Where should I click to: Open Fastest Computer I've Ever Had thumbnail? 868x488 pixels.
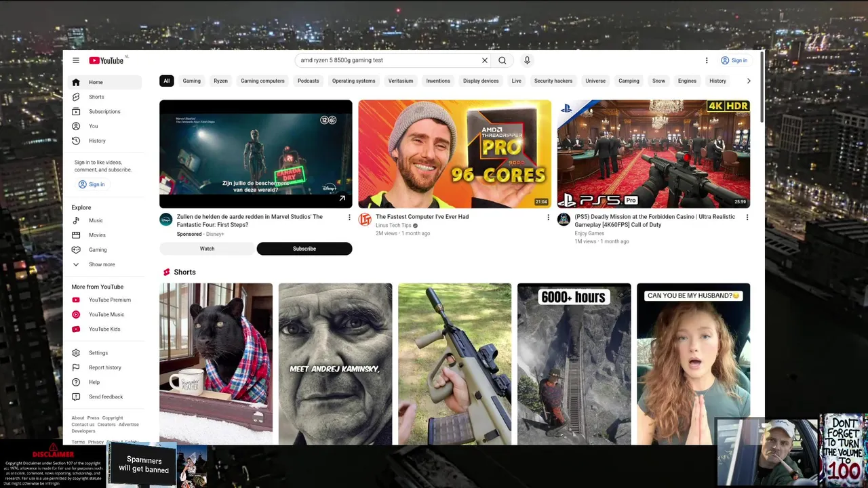(454, 154)
